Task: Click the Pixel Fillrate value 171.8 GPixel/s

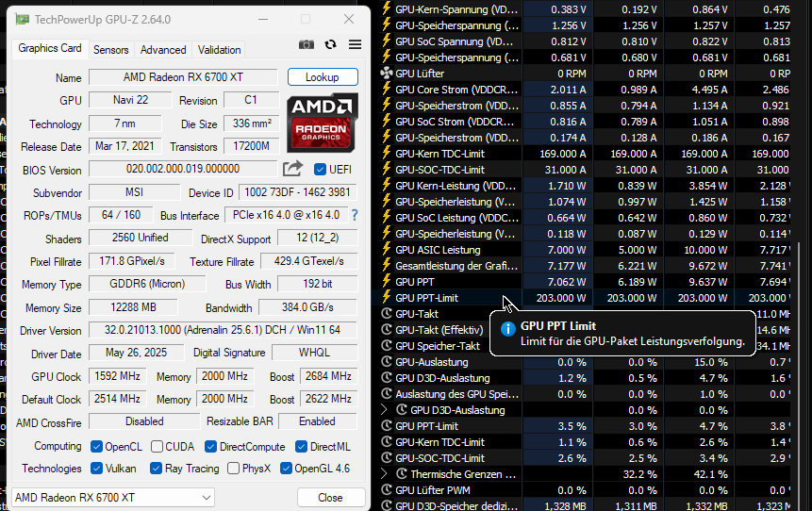Action: click(x=131, y=261)
